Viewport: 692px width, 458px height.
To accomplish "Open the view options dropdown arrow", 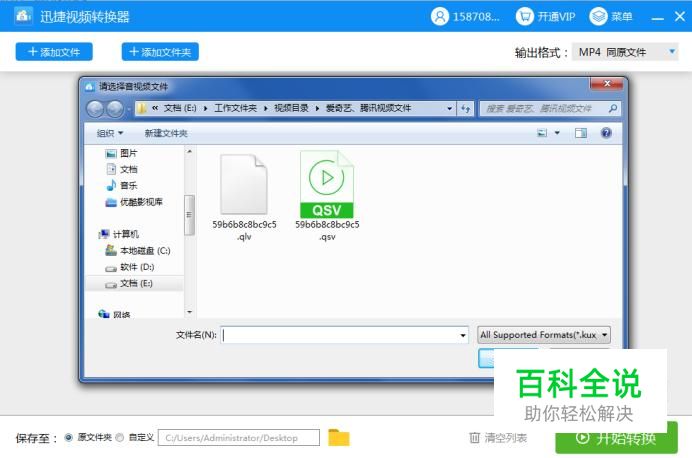I will 557,133.
